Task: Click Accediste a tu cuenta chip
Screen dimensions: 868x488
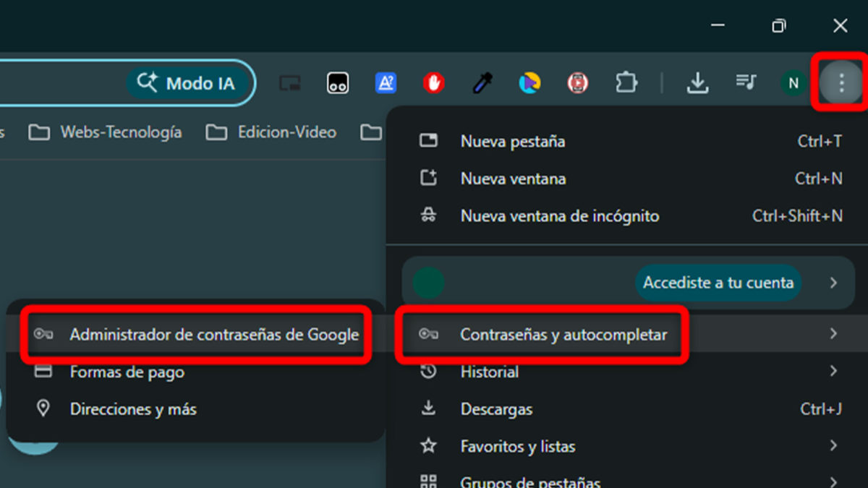Action: coord(718,283)
